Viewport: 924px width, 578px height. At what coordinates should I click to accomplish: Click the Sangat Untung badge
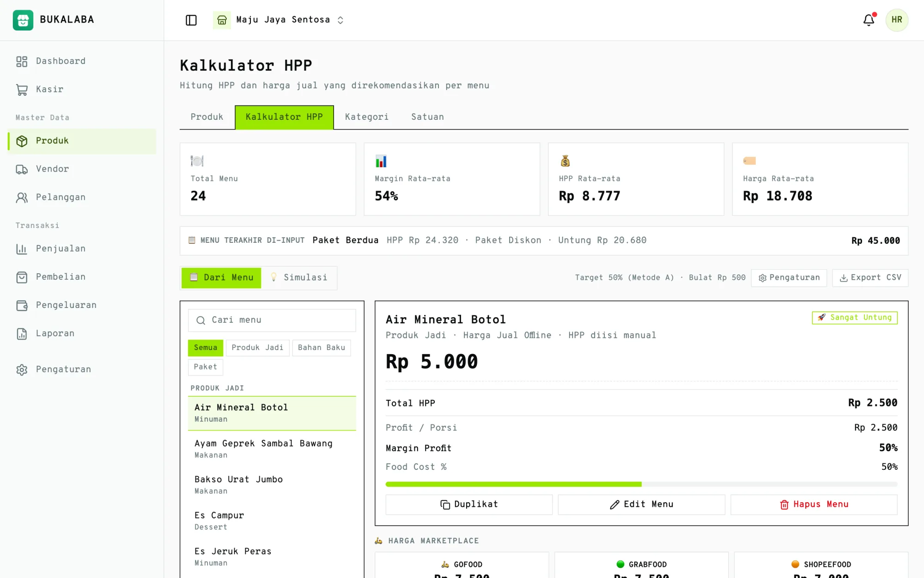point(855,318)
